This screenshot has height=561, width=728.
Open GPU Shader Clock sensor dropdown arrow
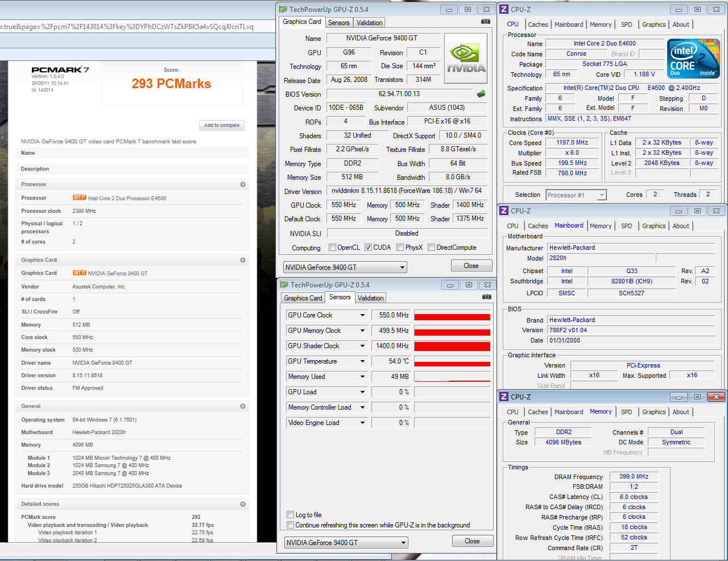coord(362,346)
